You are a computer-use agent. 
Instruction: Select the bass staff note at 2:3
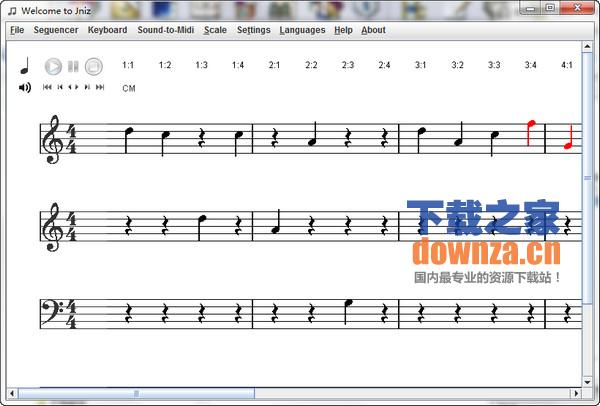point(347,312)
